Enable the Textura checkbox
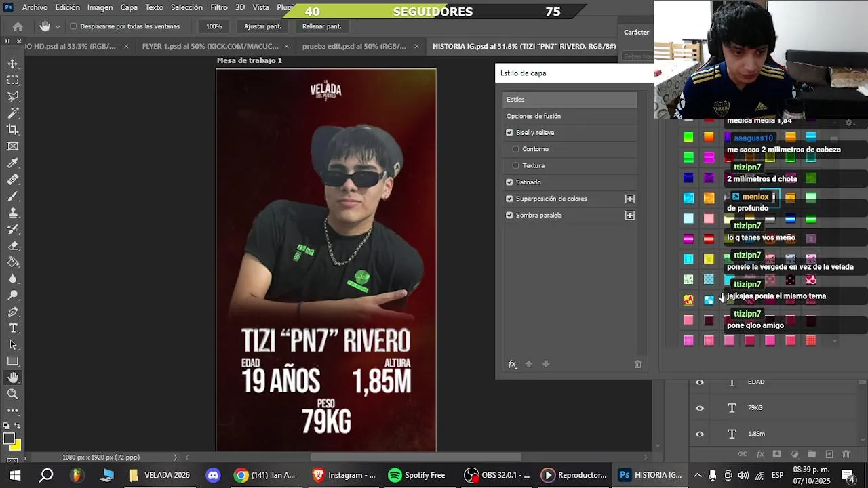868x488 pixels. click(x=516, y=165)
